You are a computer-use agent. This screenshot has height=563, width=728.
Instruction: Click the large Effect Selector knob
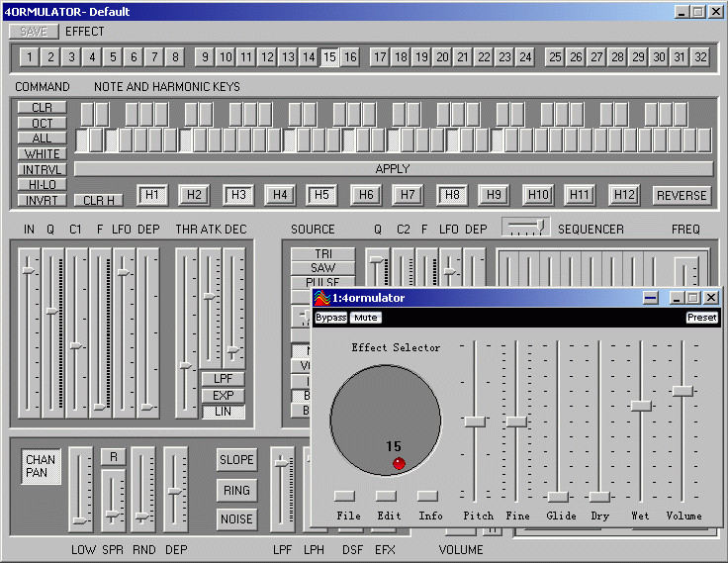(386, 420)
